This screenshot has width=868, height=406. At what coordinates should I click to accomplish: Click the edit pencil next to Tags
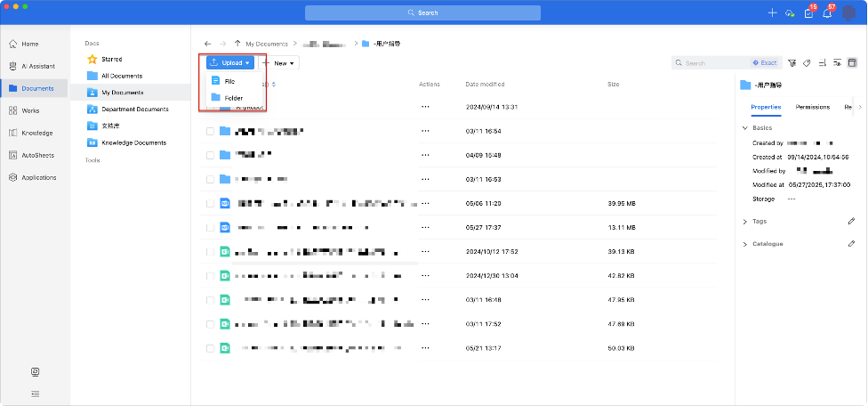851,221
